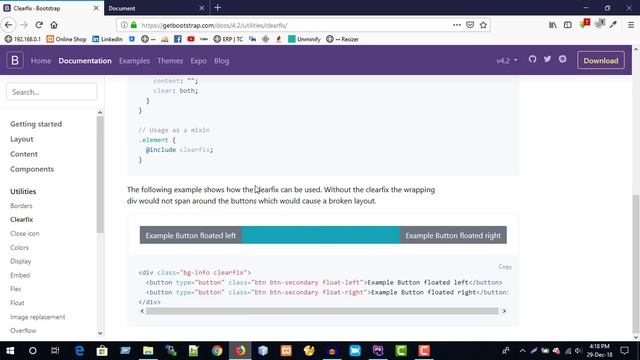
Task: Toggle Firefox sidebar view
Action: coord(568,25)
